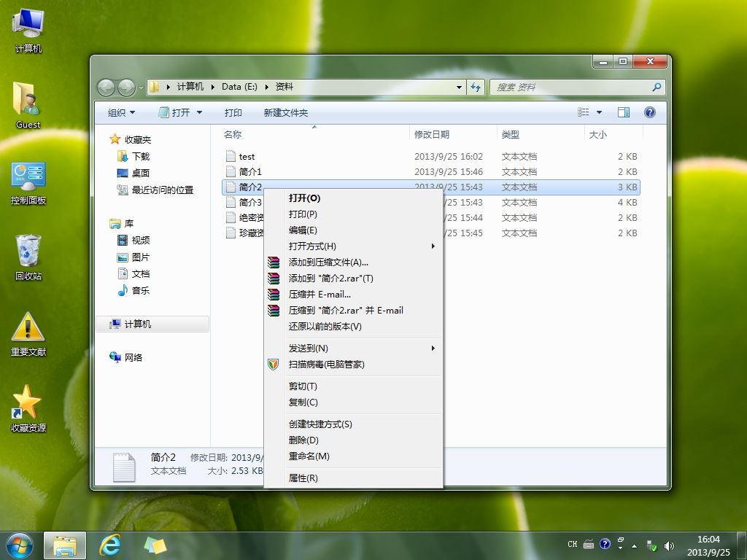Screen dimensions: 747x560
Task: Sort by the 类型 column header
Action: click(x=510, y=134)
